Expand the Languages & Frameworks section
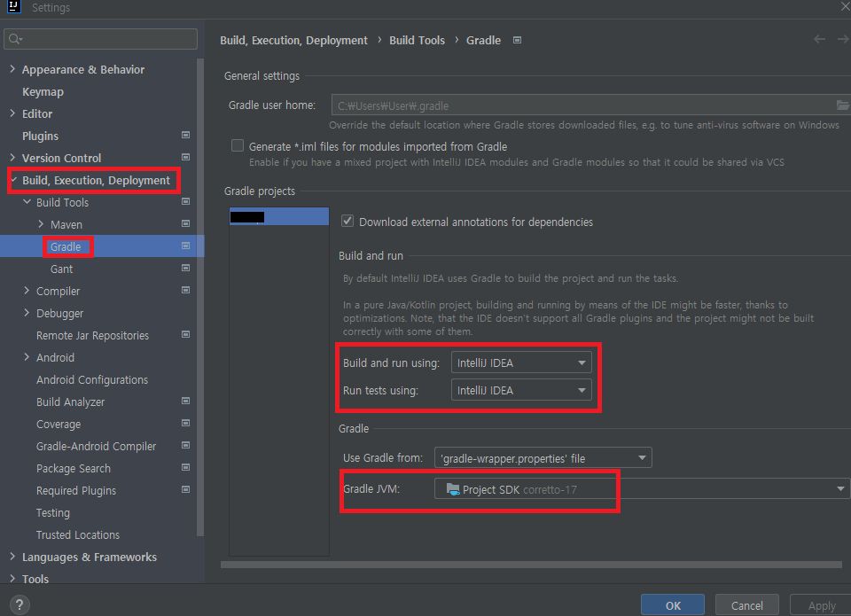This screenshot has width=851, height=616. click(12, 557)
